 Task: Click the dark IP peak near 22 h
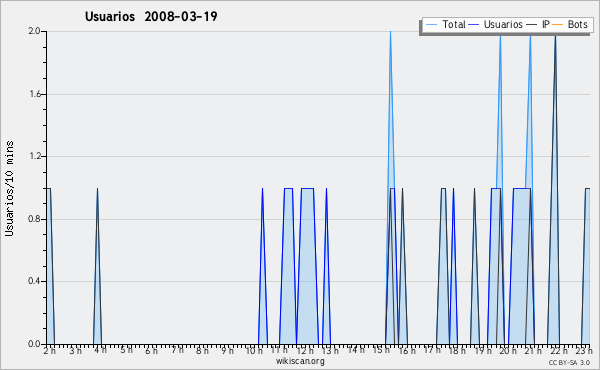pos(555,37)
